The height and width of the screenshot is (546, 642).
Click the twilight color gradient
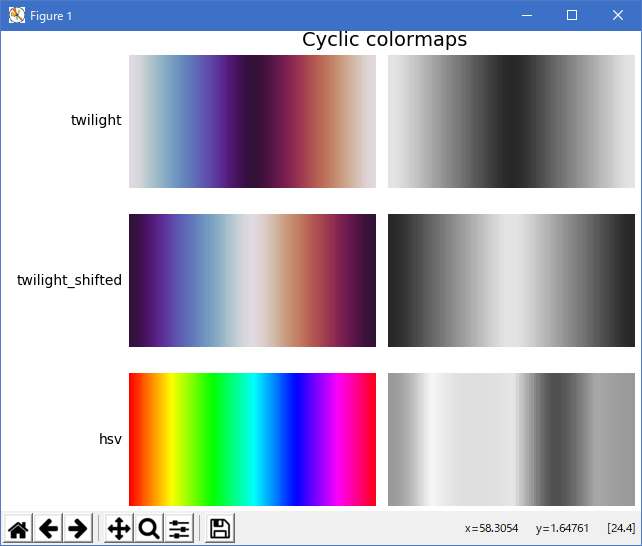[252, 122]
